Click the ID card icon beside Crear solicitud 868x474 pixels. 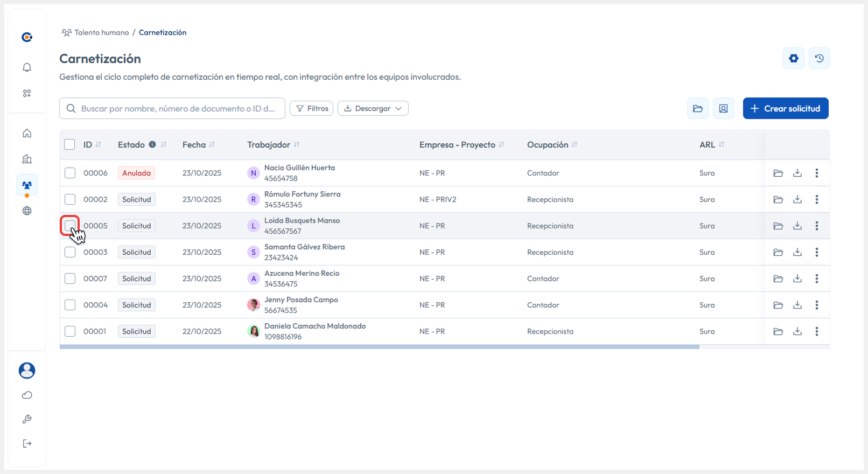tap(723, 108)
